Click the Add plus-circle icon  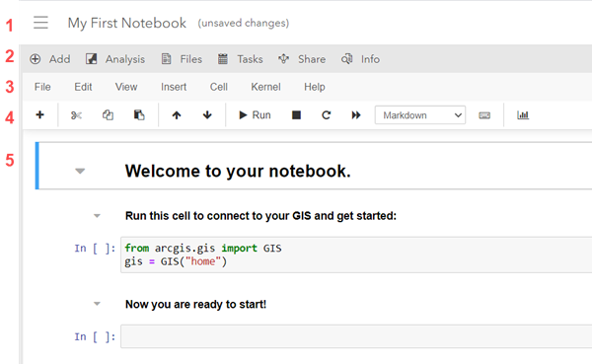click(x=36, y=59)
